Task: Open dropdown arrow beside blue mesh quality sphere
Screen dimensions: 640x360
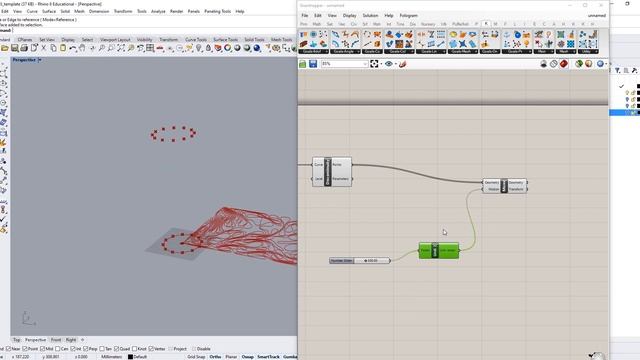Action: click(x=606, y=64)
